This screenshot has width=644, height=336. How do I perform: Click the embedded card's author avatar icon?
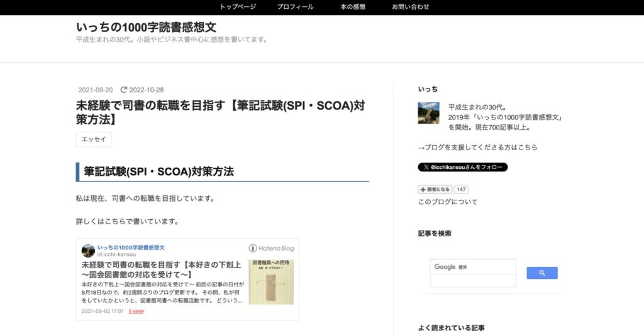click(x=88, y=251)
